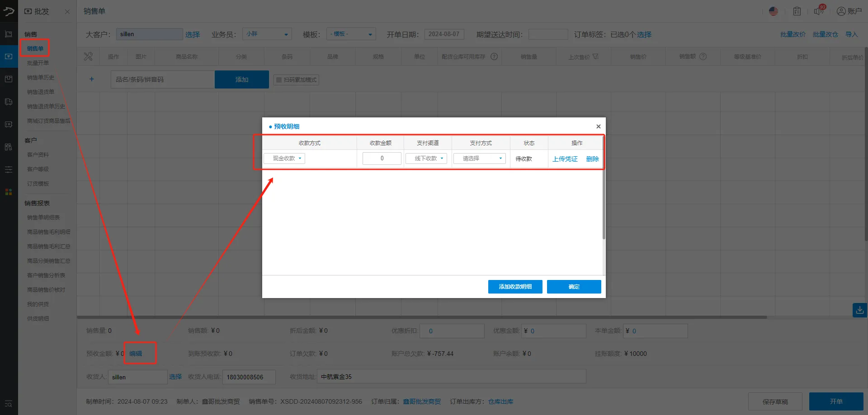Open the 销售单历史 sidebar menu entry
The width and height of the screenshot is (868, 415).
[x=41, y=77]
